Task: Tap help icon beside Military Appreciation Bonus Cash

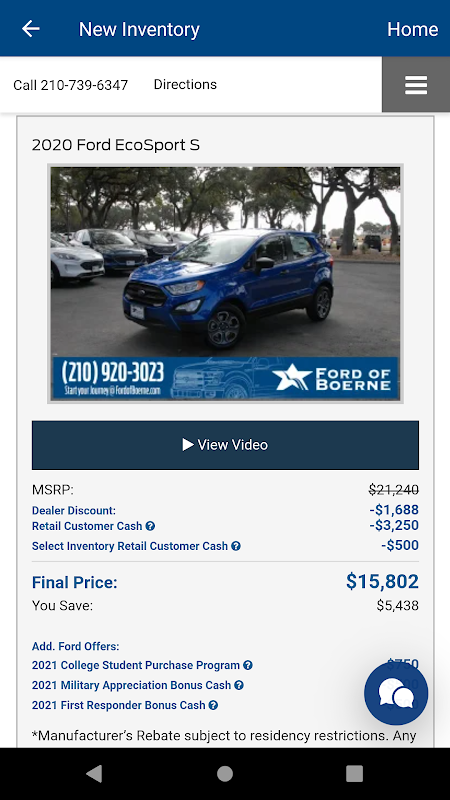Action: click(x=238, y=685)
